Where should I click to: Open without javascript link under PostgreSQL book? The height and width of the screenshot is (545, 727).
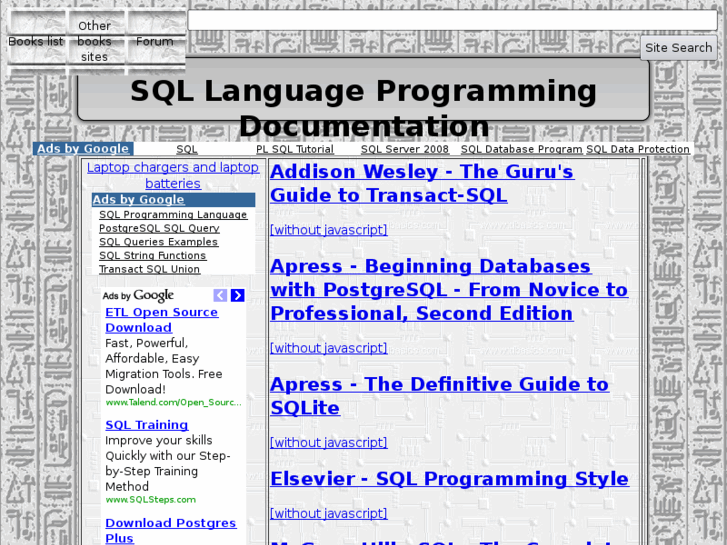pyautogui.click(x=328, y=348)
